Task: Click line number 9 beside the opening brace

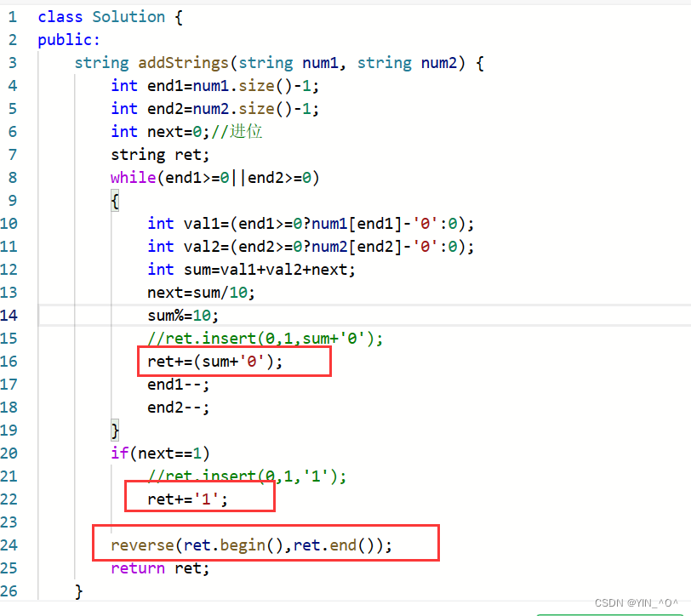Action: tap(12, 200)
